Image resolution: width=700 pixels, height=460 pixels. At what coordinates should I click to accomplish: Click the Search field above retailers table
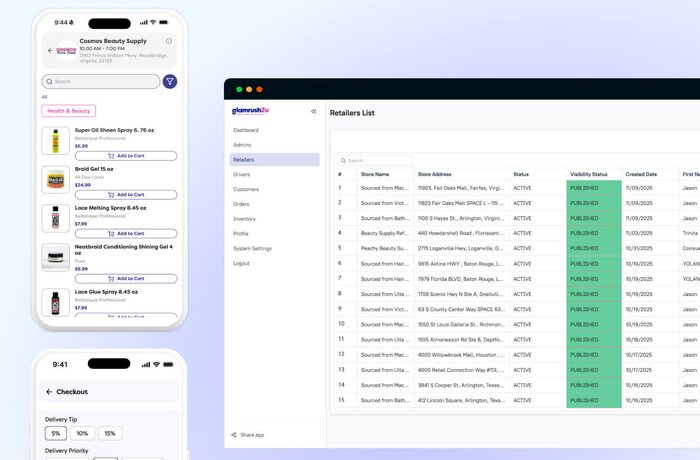pyautogui.click(x=375, y=160)
